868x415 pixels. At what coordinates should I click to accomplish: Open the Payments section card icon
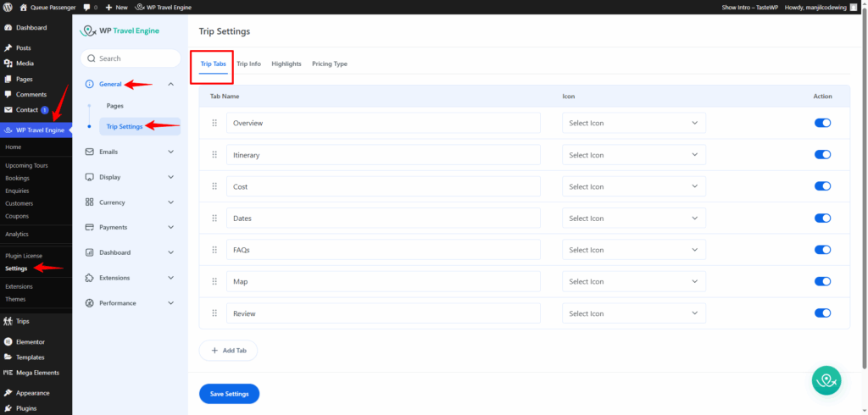click(x=90, y=228)
